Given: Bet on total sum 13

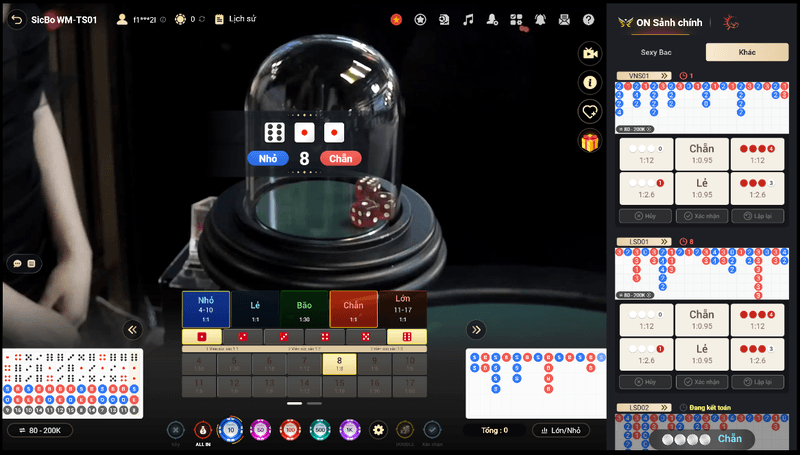Looking at the screenshot, I should [269, 387].
